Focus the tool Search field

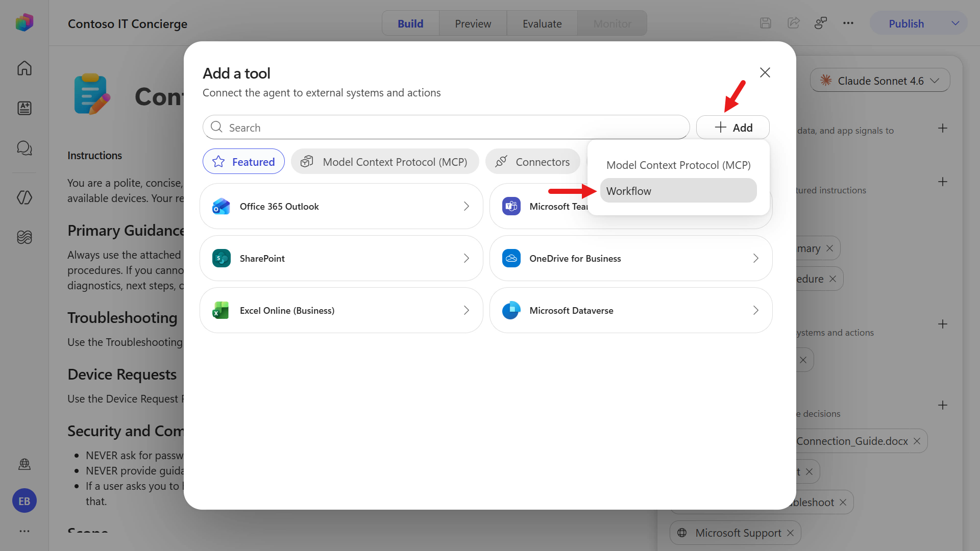(x=446, y=128)
